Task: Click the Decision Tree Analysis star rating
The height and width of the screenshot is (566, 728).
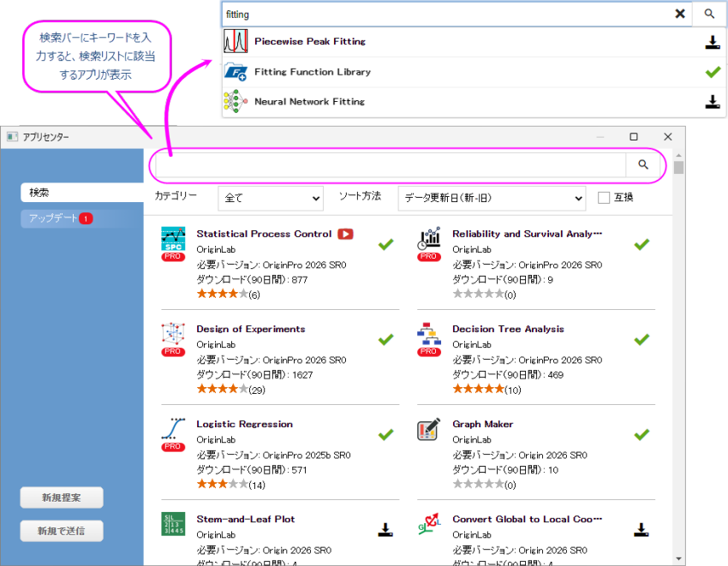Action: pos(478,389)
